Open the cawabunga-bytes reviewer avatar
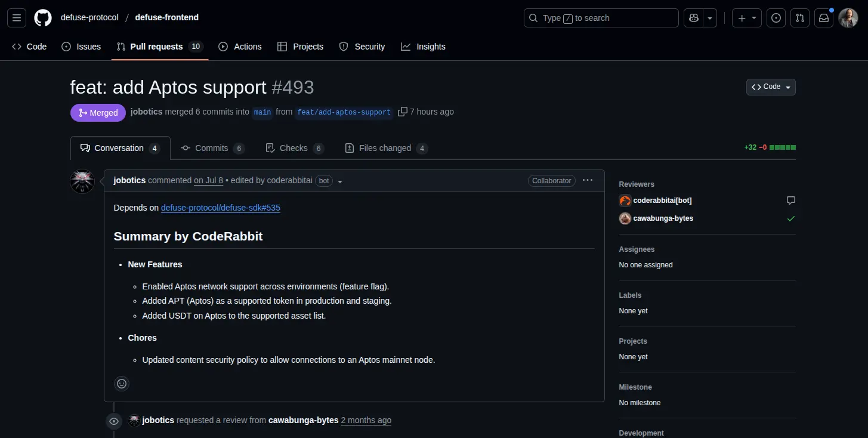This screenshot has height=438, width=868. click(x=625, y=218)
